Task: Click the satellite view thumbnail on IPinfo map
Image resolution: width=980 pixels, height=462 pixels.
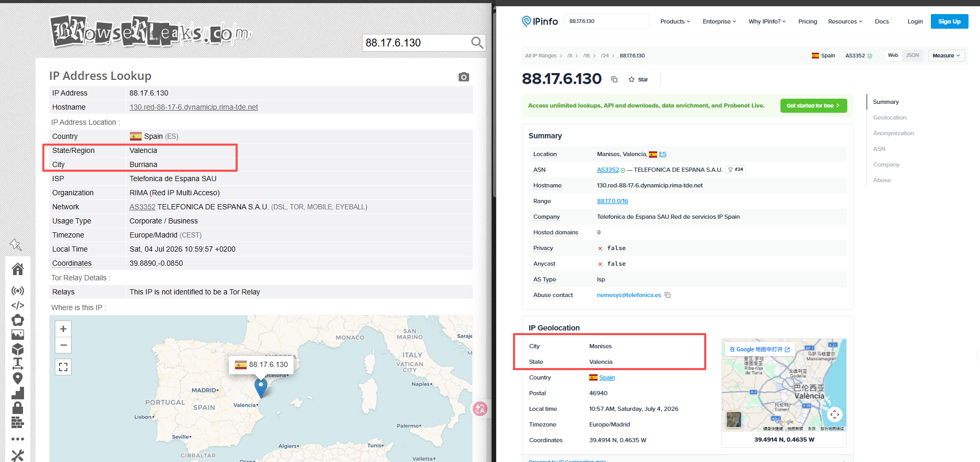Action: [x=734, y=419]
